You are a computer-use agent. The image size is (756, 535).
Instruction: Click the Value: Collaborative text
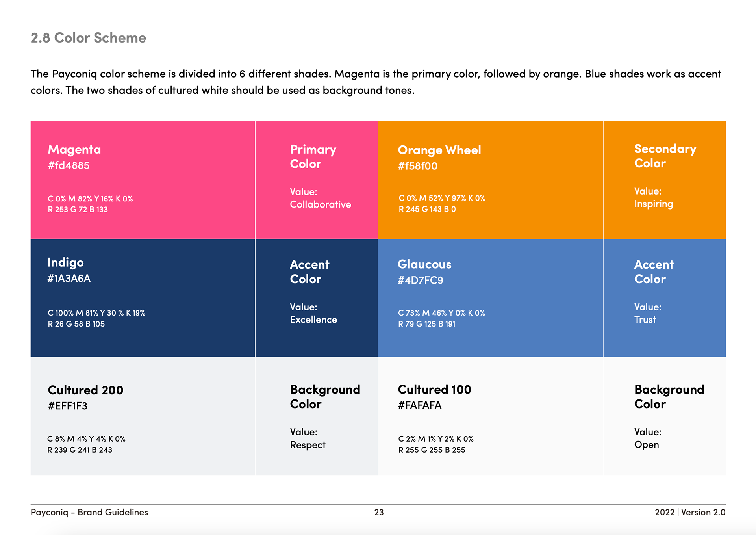pyautogui.click(x=320, y=198)
